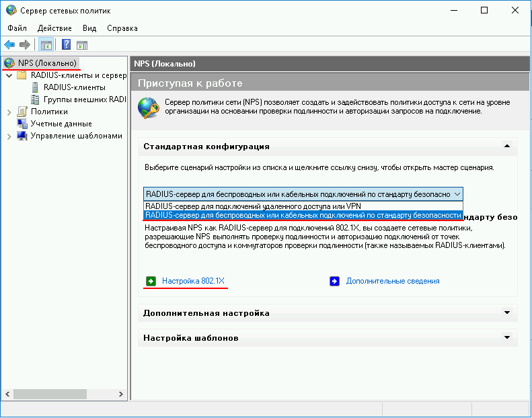Screen dimensions: 532x418
Task: Click the external RADIUS server groups icon
Action: pos(34,99)
